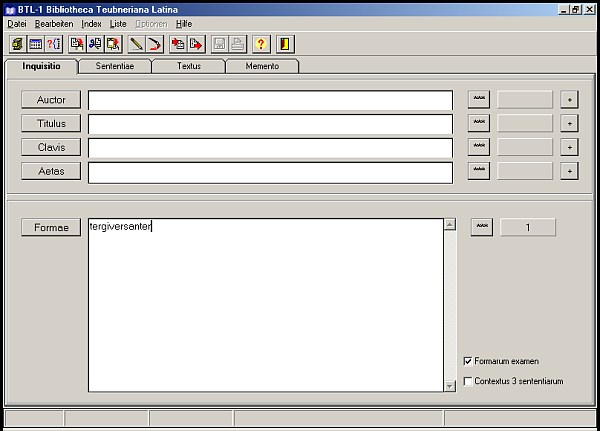The height and width of the screenshot is (431, 600).
Task: Open the Index menu
Action: point(91,24)
